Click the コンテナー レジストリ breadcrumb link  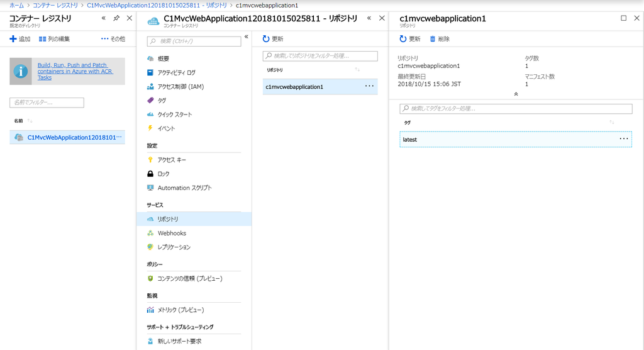(x=55, y=5)
